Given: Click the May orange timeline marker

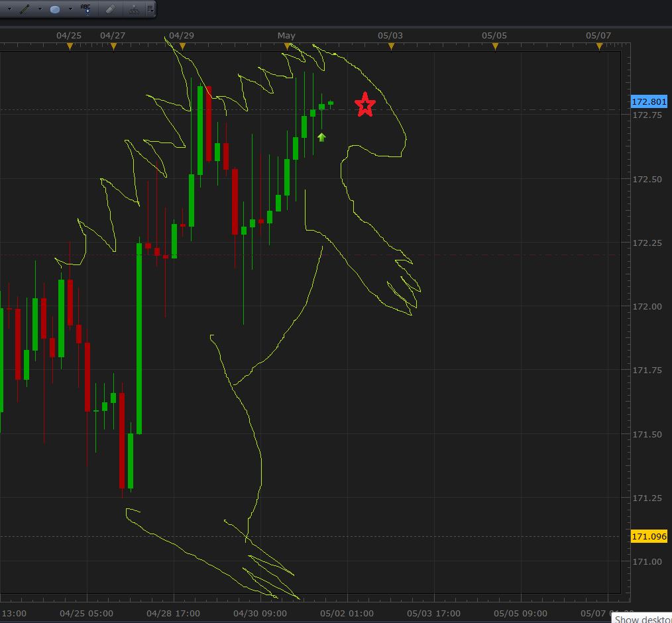Looking at the screenshot, I should 287,46.
